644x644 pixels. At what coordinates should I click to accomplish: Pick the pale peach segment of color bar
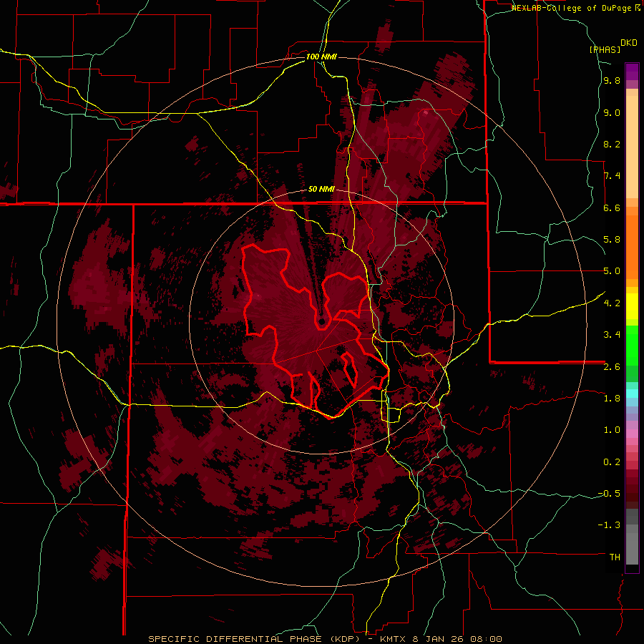[x=632, y=148]
